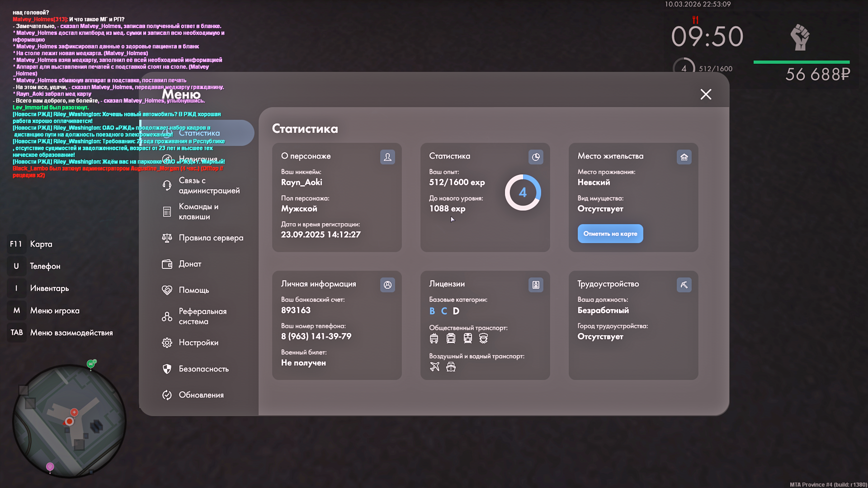Open the Правила сервера section
The image size is (868, 488).
tap(211, 238)
